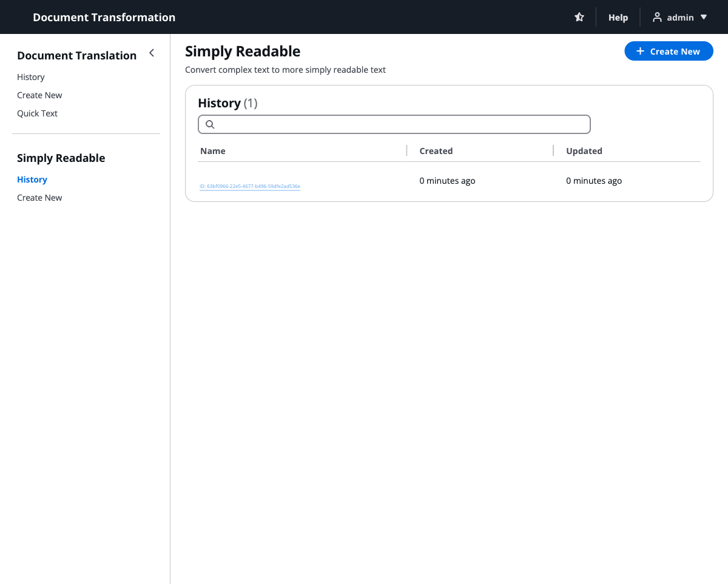Viewport: 728px width, 584px height.
Task: Grab the divider between Name and Created columns
Action: point(406,151)
